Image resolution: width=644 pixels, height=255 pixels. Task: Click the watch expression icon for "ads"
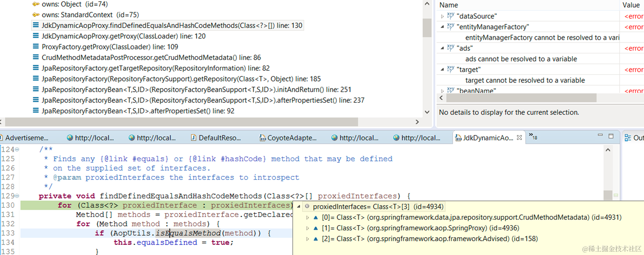pyautogui.click(x=451, y=48)
